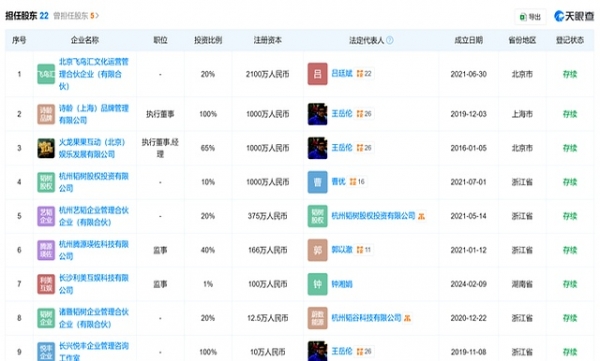The width and height of the screenshot is (600, 361).
Task: Open 杭州铂谷科技有限公司 representative link
Action: pos(366,318)
